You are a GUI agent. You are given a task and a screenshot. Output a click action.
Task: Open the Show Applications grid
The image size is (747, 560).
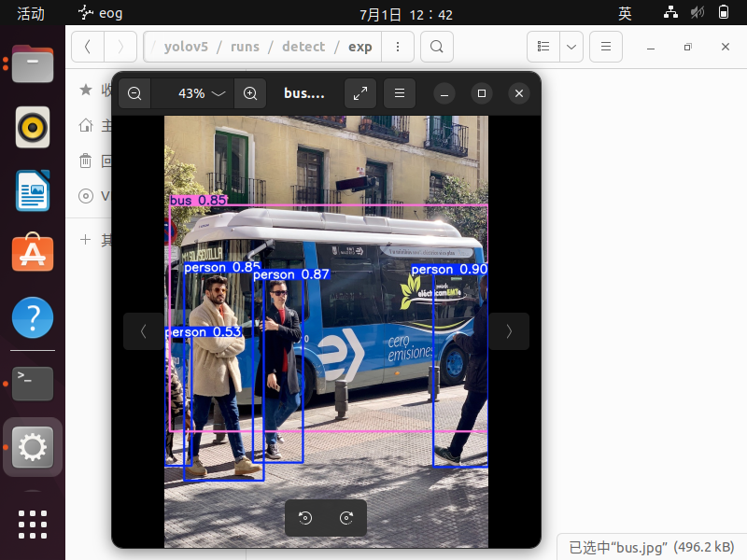tap(33, 525)
